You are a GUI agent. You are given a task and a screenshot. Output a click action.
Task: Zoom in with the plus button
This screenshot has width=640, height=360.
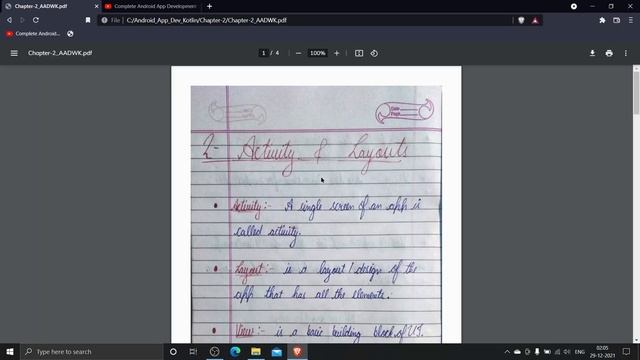point(336,53)
